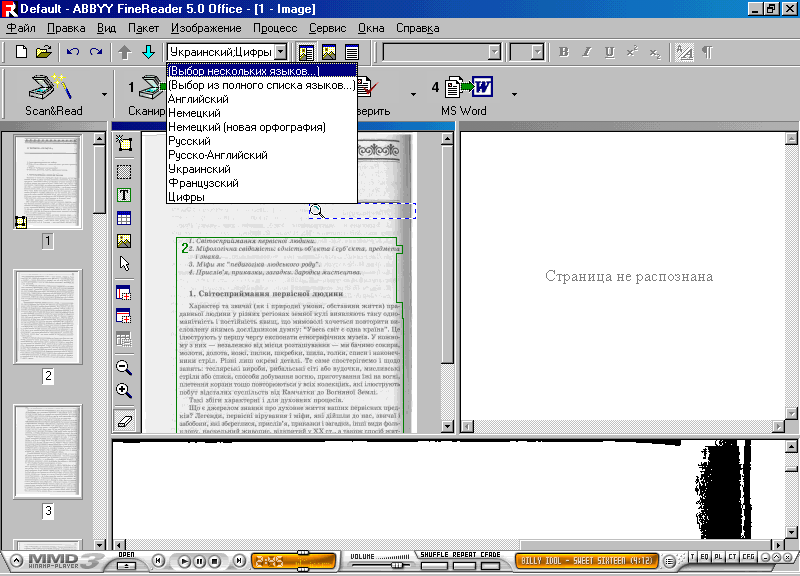Open the font name dropdown
Image resolution: width=800 pixels, height=576 pixels.
pyautogui.click(x=494, y=52)
